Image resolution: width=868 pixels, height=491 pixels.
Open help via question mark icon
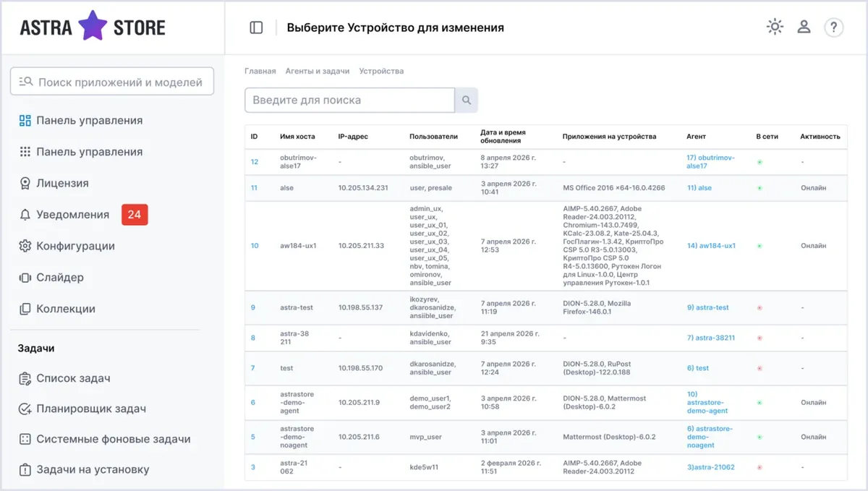834,27
